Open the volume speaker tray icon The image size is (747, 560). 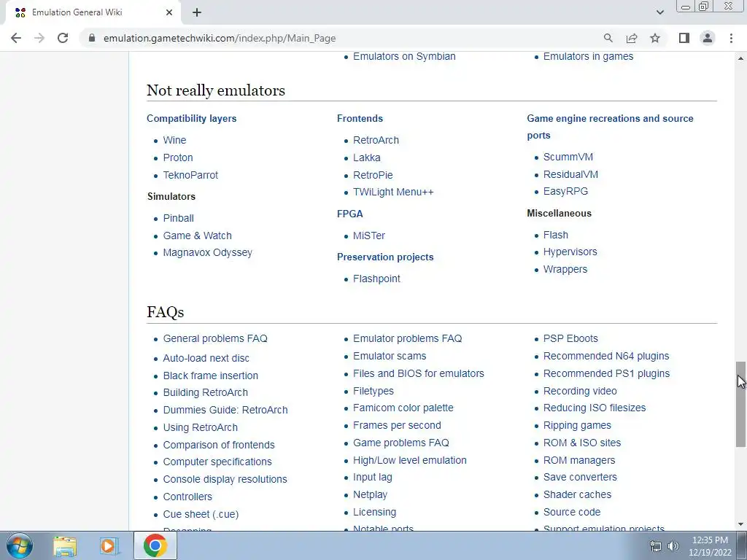click(673, 546)
